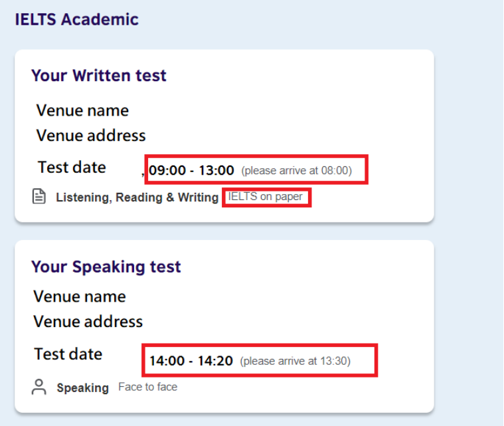
Task: Click the Listening, Reading & Writing label
Action: [137, 197]
